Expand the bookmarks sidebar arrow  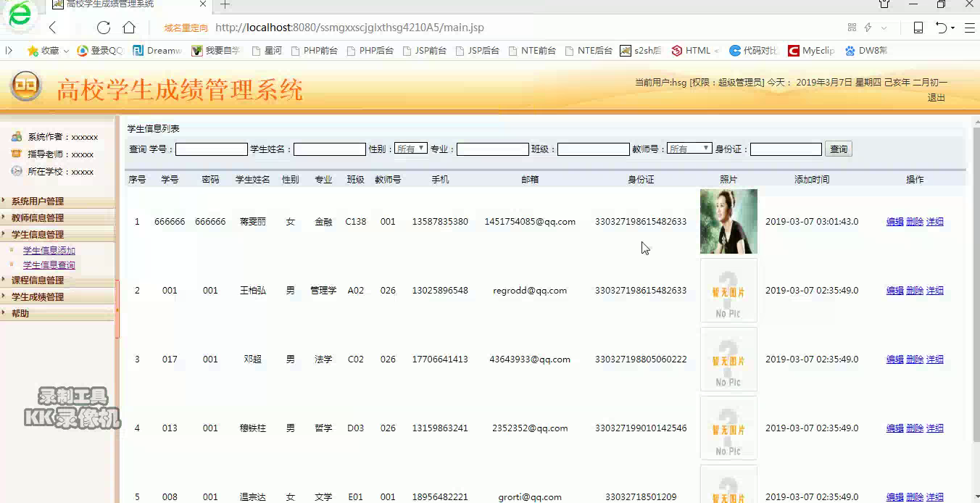[9, 51]
